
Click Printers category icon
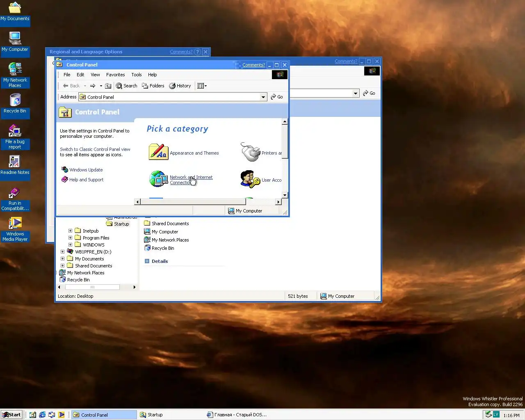(250, 152)
